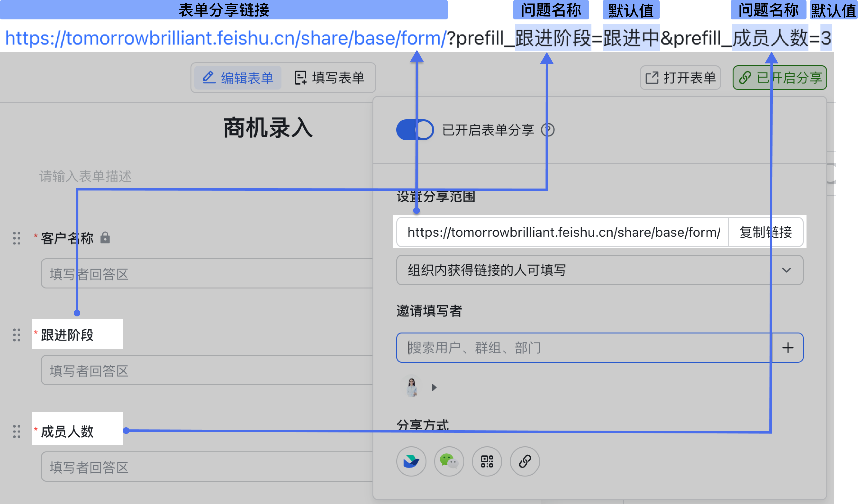Click the copy link chain icon

click(525, 461)
